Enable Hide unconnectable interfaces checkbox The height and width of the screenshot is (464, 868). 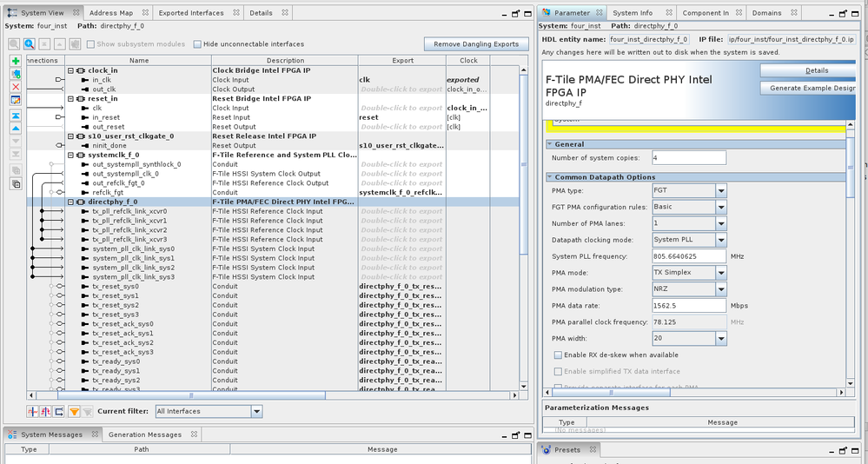198,44
